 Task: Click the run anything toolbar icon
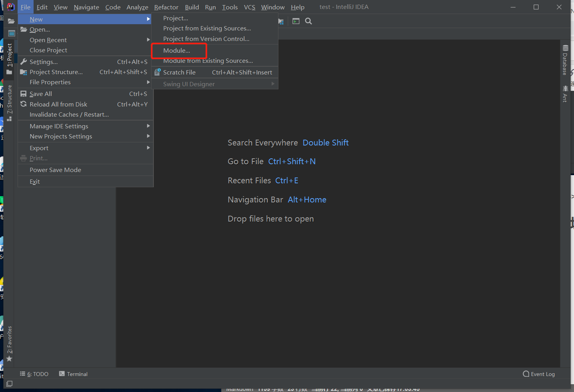296,21
